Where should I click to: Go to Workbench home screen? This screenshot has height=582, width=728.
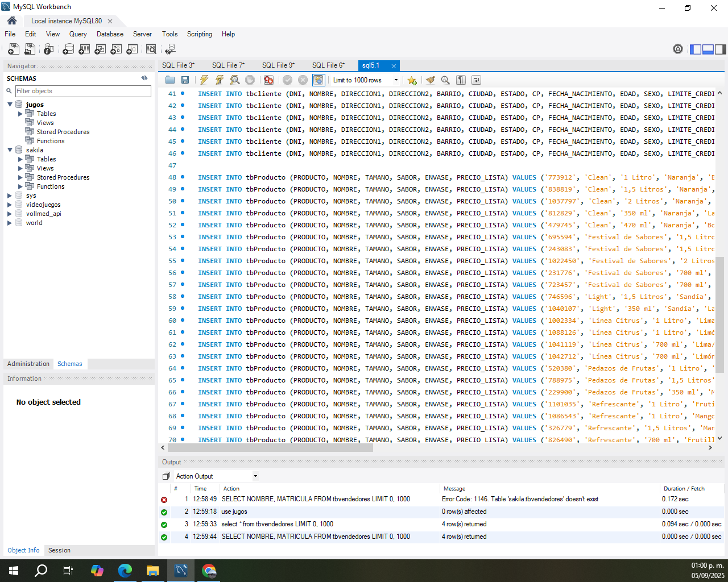pos(12,20)
